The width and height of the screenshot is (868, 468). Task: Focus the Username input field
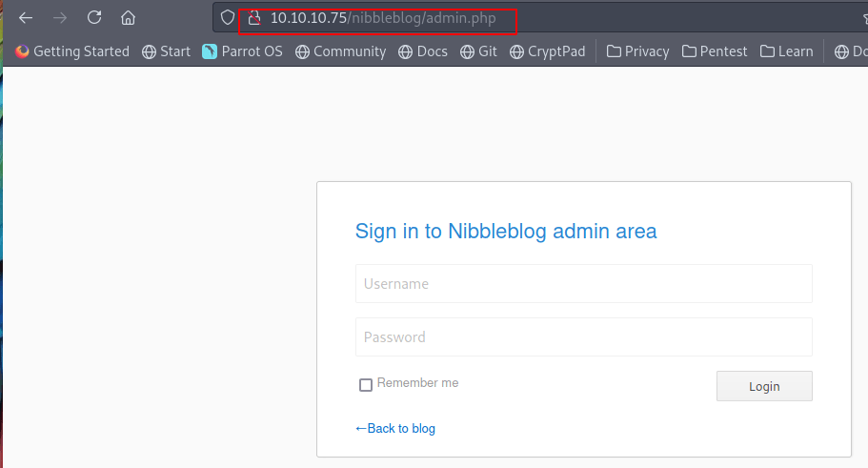click(x=583, y=284)
